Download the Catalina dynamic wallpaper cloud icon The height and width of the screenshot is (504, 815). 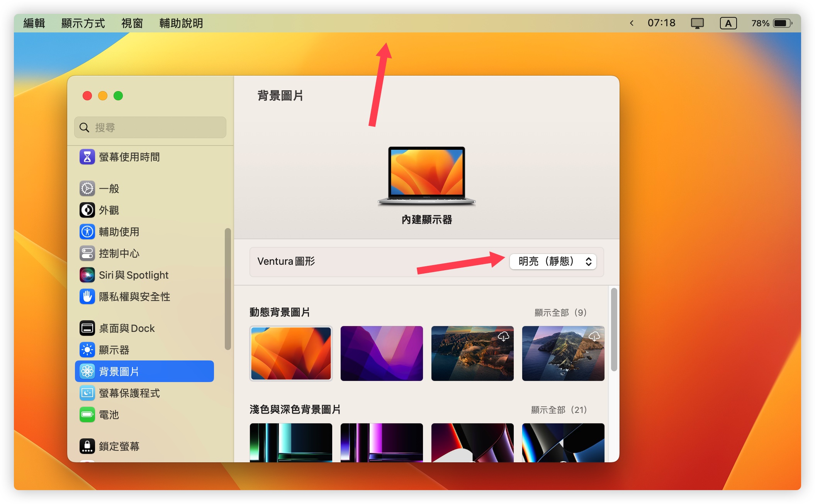594,337
